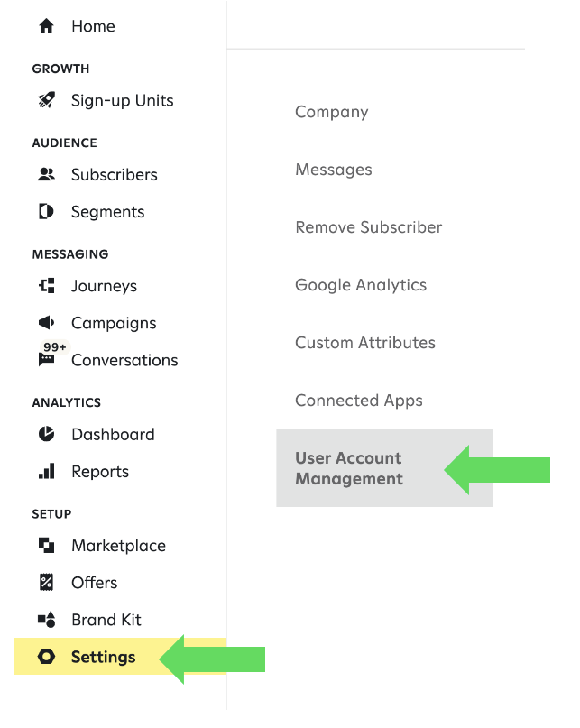The image size is (580, 728).
Task: Open the Company settings section
Action: click(331, 112)
